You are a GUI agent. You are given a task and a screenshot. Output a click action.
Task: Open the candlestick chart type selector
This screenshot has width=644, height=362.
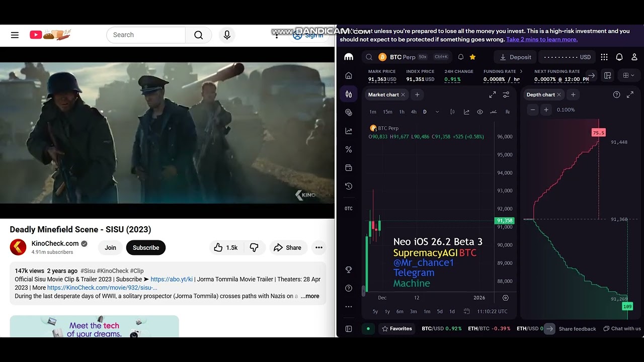coord(452,112)
